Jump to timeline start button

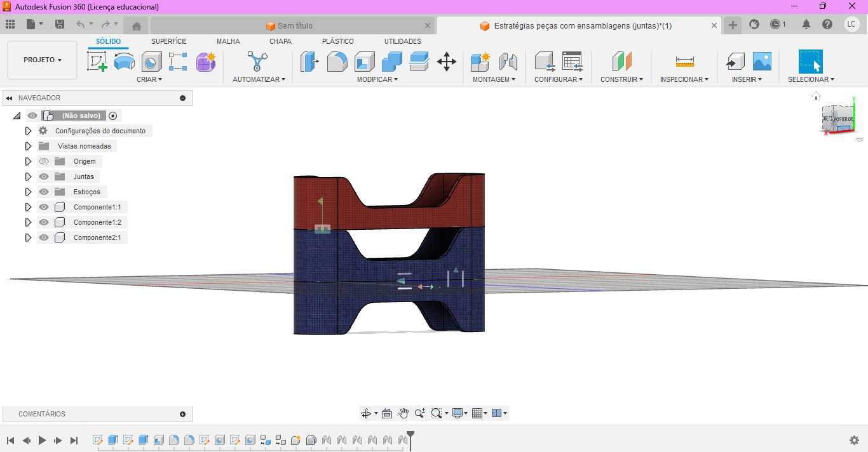point(11,440)
